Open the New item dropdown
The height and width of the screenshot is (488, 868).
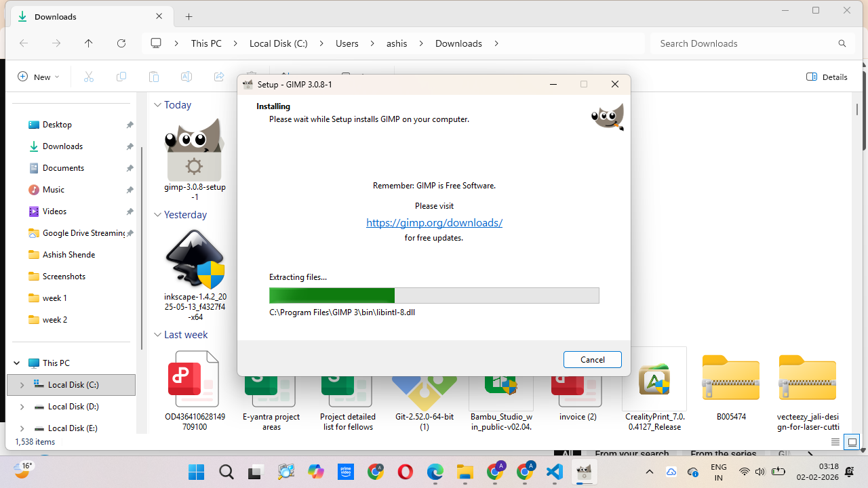tap(39, 77)
